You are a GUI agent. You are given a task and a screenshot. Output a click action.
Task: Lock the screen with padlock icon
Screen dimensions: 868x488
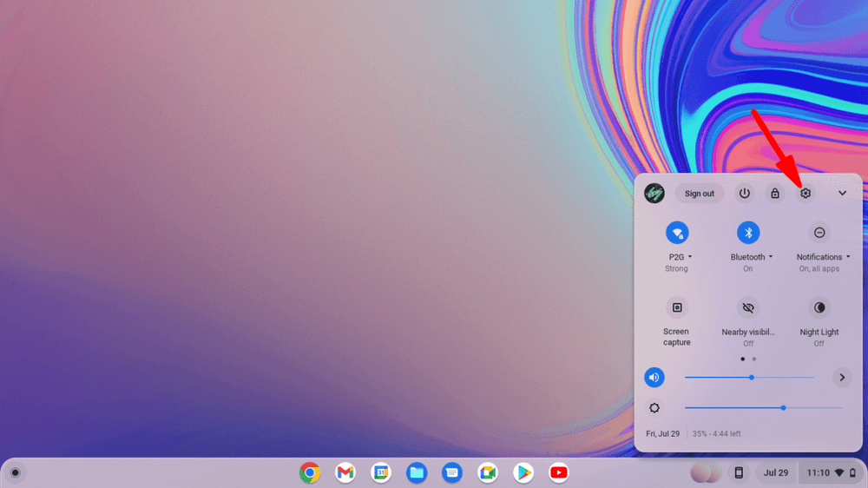[775, 194]
